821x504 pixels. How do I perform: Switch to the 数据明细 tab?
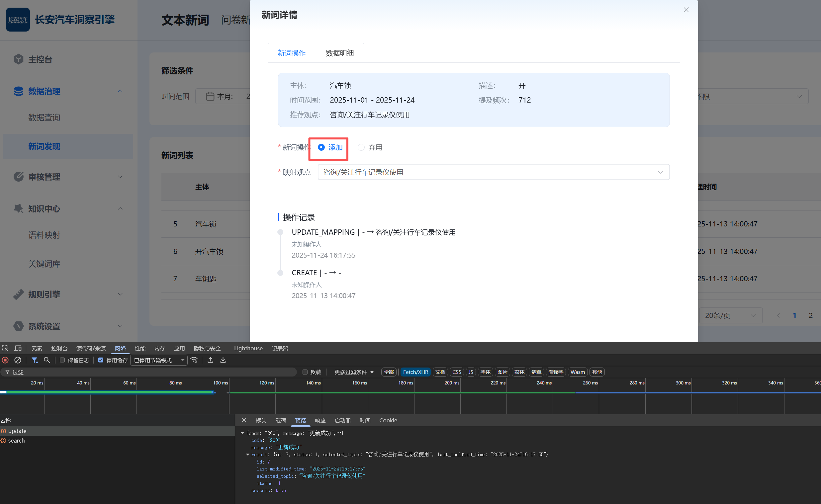coord(340,53)
